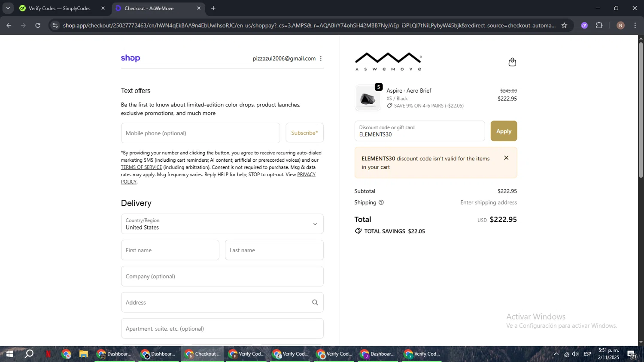Open the Shop logo link

tap(131, 58)
